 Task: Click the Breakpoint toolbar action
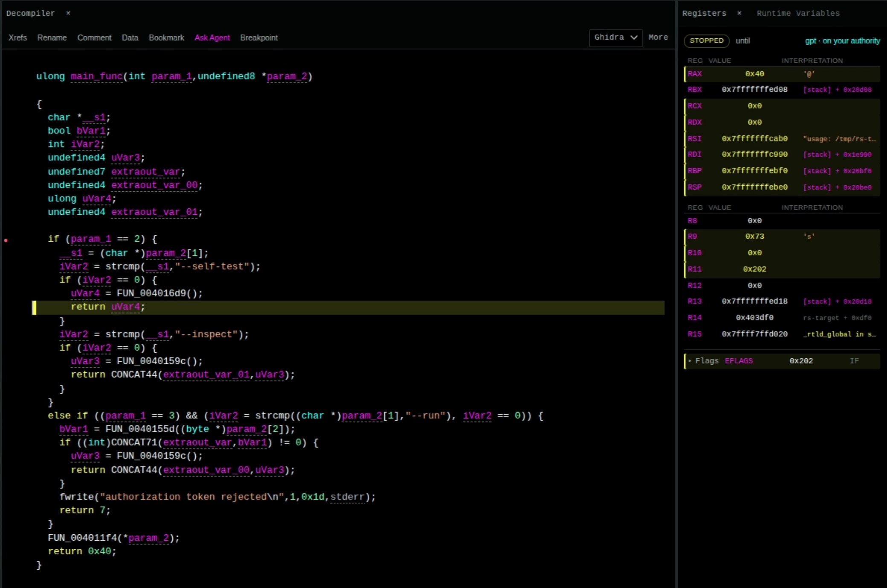[259, 37]
